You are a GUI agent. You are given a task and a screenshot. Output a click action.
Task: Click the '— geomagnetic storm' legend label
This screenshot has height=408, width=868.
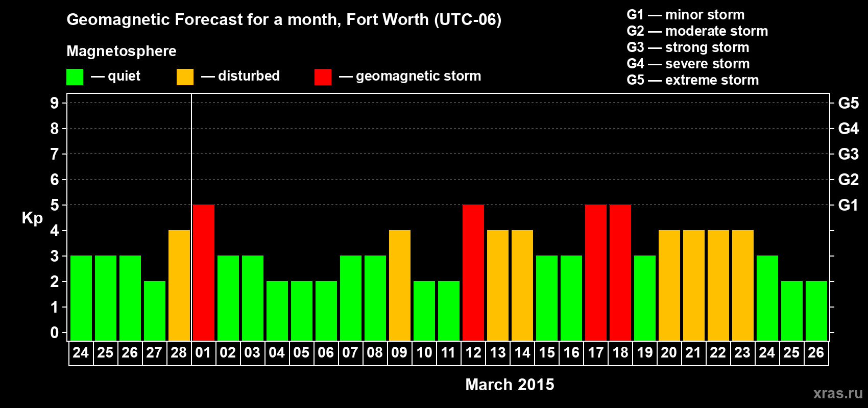pyautogui.click(x=410, y=76)
